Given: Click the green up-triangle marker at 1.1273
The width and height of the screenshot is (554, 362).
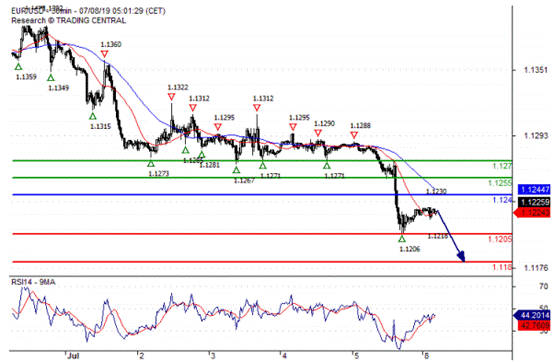Looking at the screenshot, I should pyautogui.click(x=151, y=164).
